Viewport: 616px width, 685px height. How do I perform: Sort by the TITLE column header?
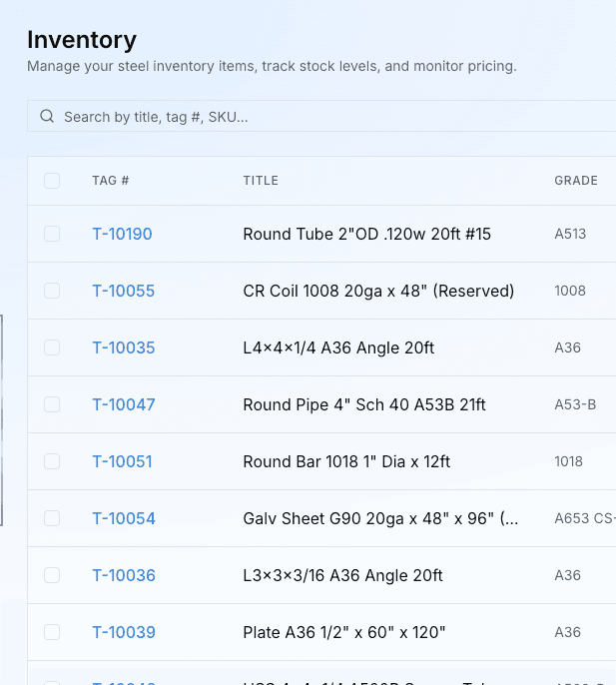(261, 181)
